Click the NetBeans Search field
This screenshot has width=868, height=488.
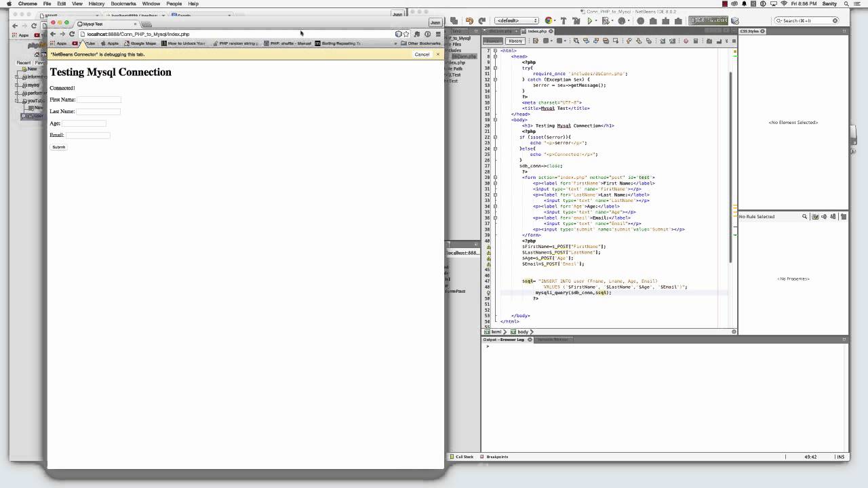click(807, 20)
